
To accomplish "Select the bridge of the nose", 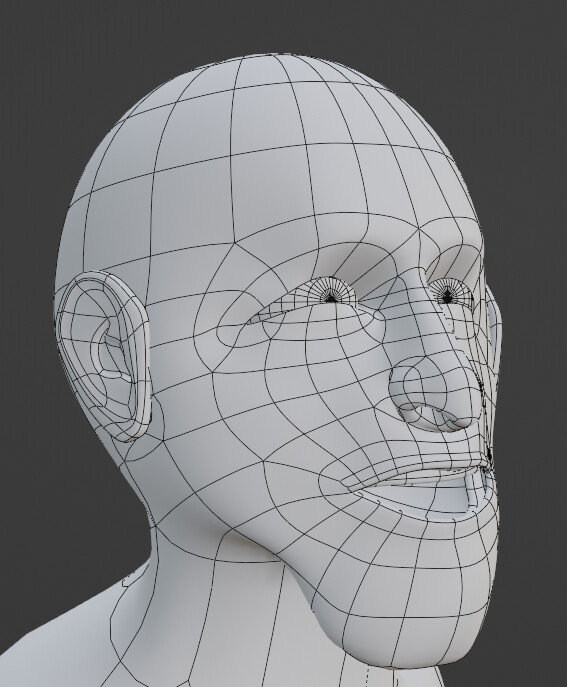I will [408, 315].
